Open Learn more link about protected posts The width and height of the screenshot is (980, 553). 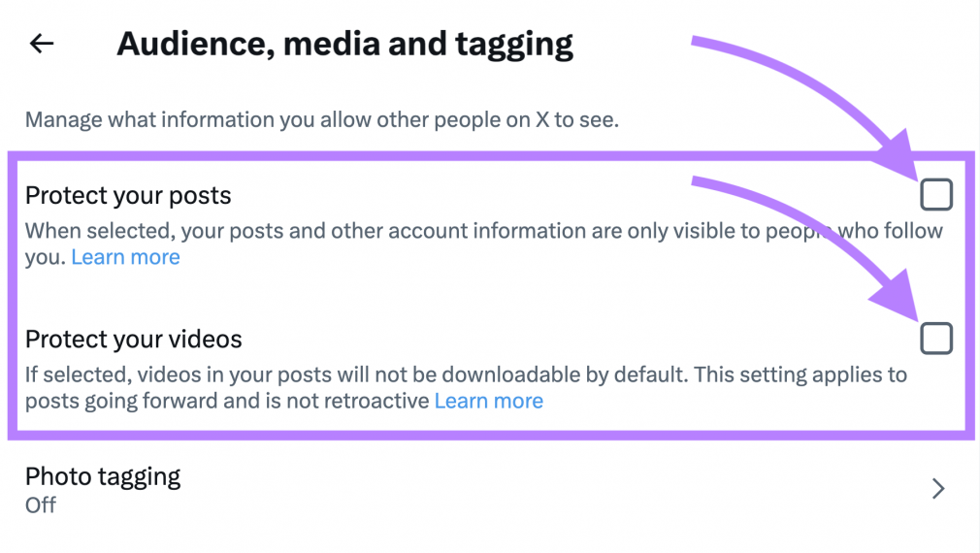[125, 257]
